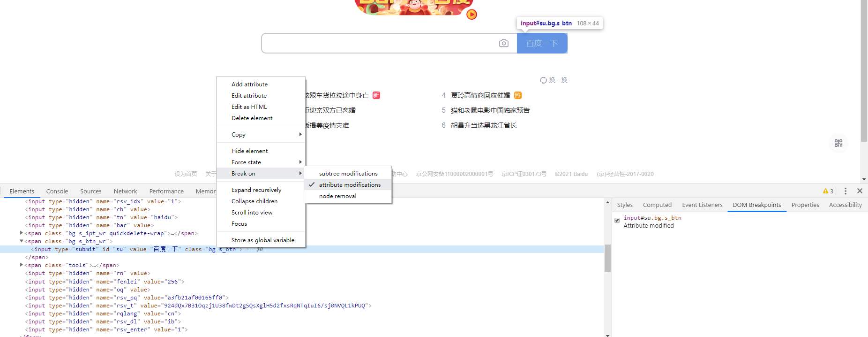The width and height of the screenshot is (868, 337).
Task: Open the Performance tab
Action: [166, 191]
